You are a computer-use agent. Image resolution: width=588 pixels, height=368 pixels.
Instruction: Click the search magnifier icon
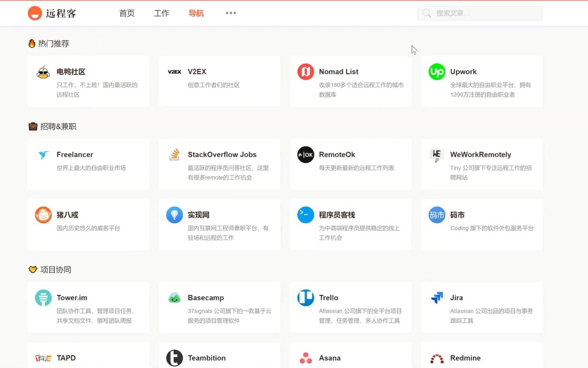[x=427, y=13]
